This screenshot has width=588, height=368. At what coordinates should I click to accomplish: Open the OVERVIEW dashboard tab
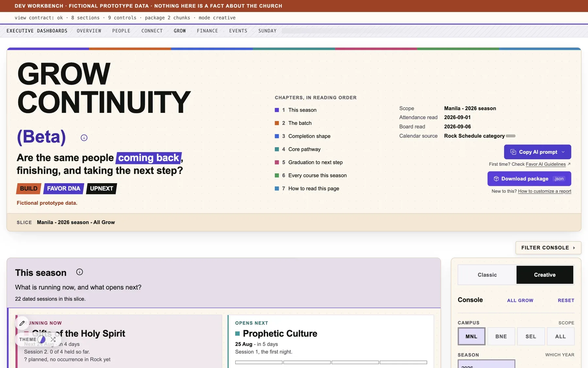89,31
